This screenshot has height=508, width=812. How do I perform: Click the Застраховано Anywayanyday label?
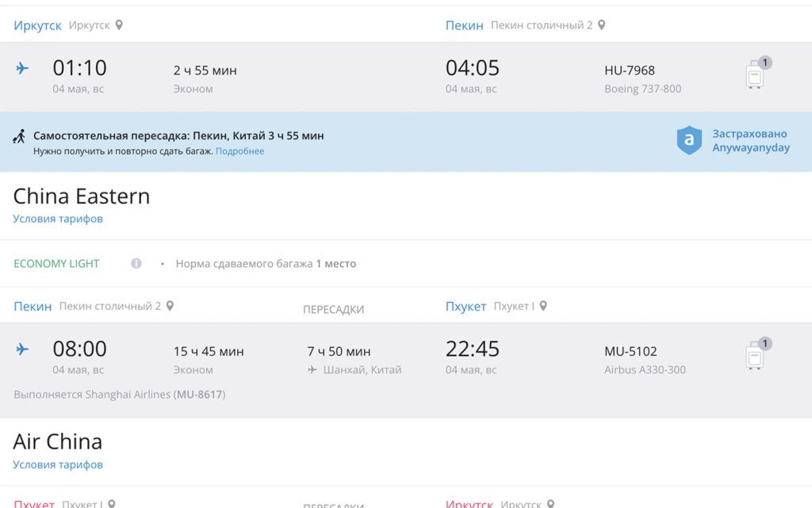(x=750, y=140)
